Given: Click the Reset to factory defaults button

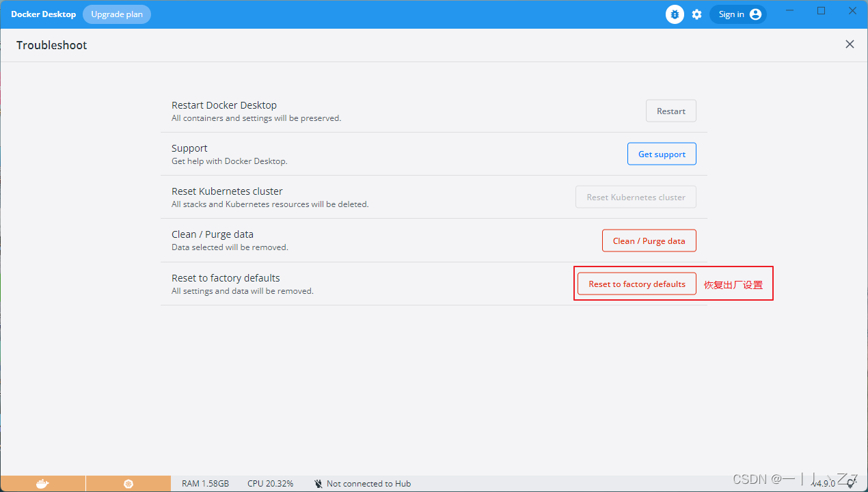Looking at the screenshot, I should click(636, 284).
